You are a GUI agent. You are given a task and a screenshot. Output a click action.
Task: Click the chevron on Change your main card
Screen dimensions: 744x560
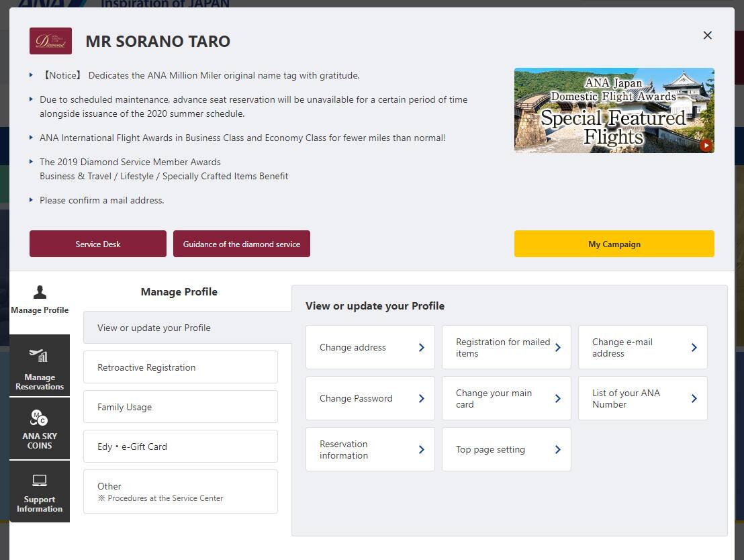tap(557, 399)
